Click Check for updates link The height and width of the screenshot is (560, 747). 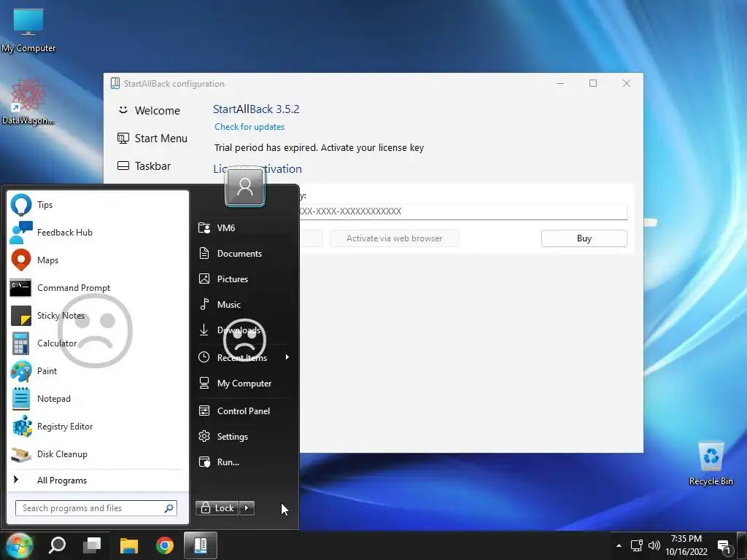(249, 127)
